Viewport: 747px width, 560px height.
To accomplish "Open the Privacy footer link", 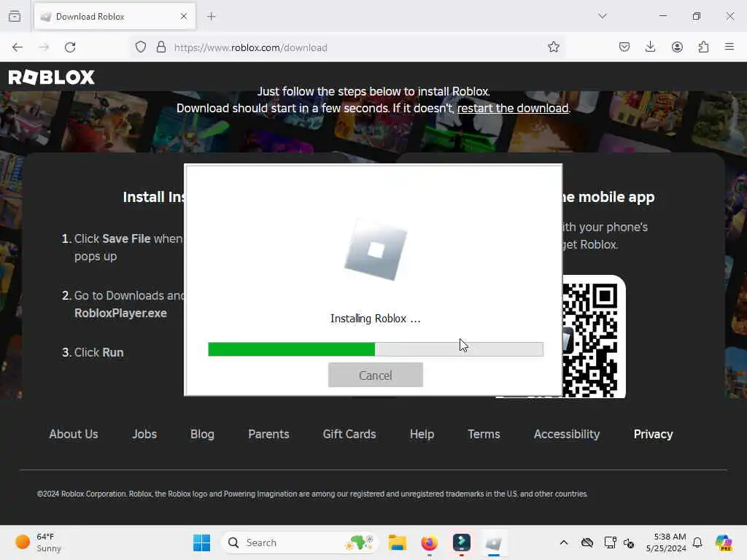I will point(653,435).
